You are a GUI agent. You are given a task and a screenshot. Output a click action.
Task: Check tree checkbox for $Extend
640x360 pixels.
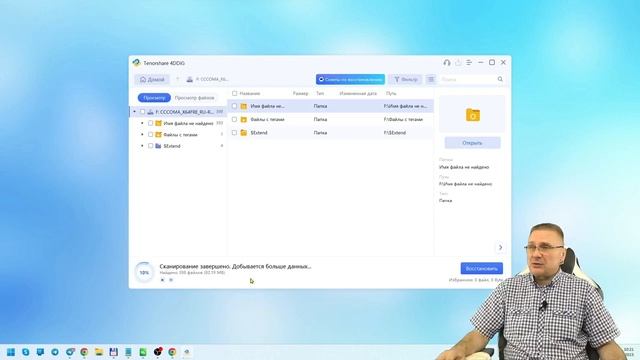[151, 146]
